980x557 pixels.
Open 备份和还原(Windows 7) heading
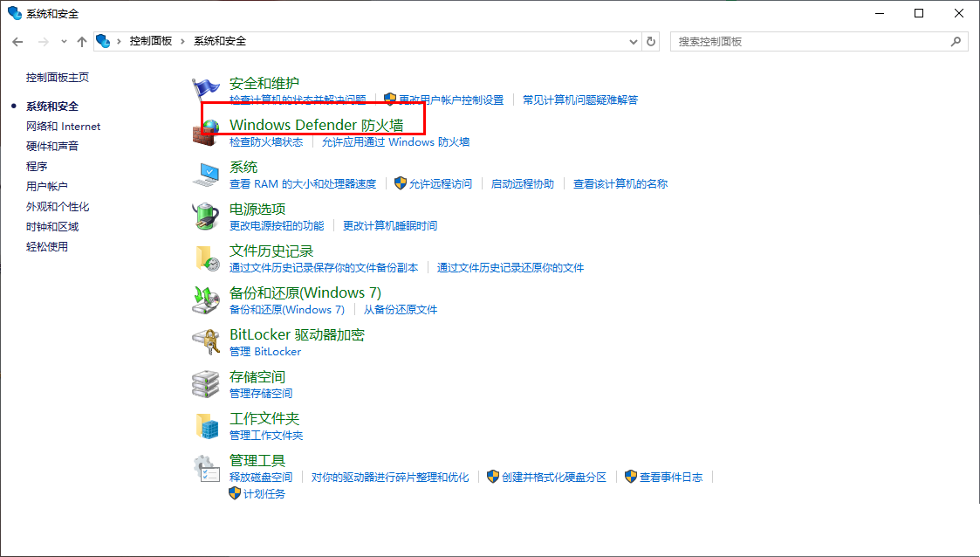coord(305,292)
